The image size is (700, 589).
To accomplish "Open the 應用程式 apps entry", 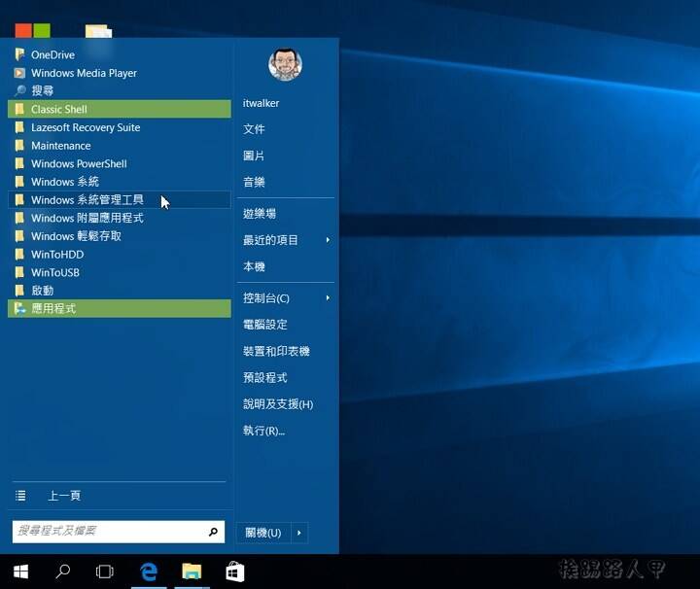I will (120, 309).
